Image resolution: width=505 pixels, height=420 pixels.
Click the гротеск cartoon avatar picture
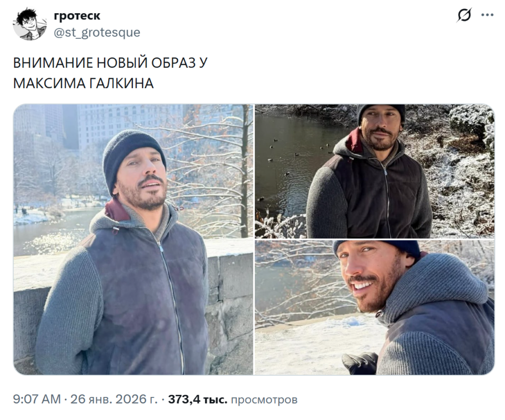(x=30, y=24)
